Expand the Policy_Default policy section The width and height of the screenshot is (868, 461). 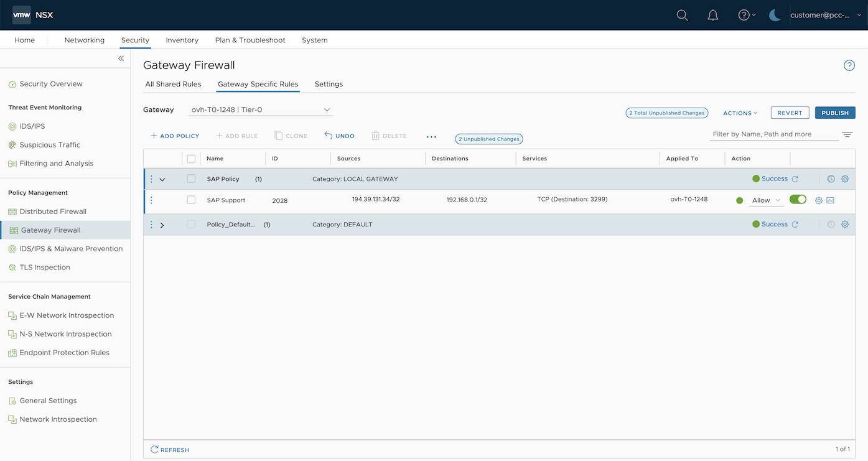pyautogui.click(x=162, y=225)
